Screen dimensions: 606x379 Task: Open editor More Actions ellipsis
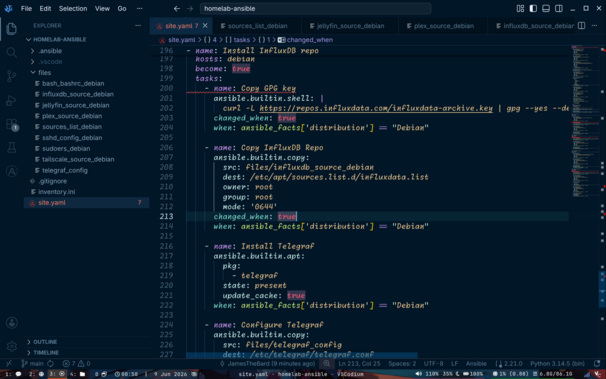(594, 25)
